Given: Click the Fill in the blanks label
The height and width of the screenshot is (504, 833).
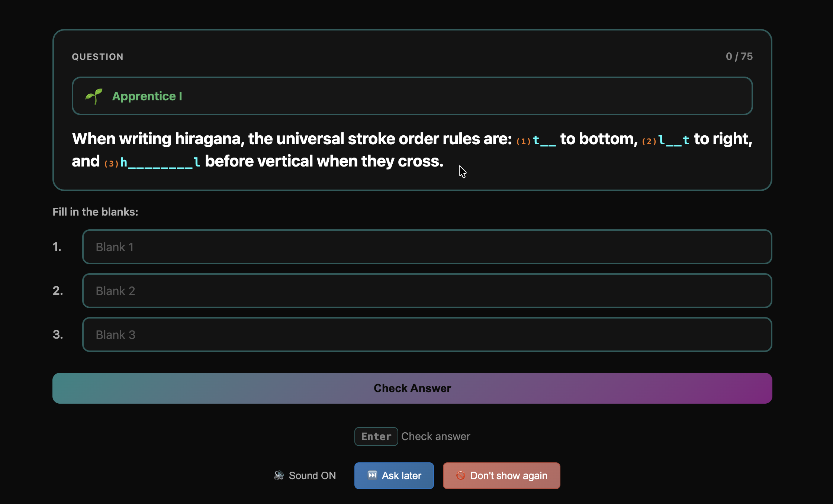Looking at the screenshot, I should point(95,212).
